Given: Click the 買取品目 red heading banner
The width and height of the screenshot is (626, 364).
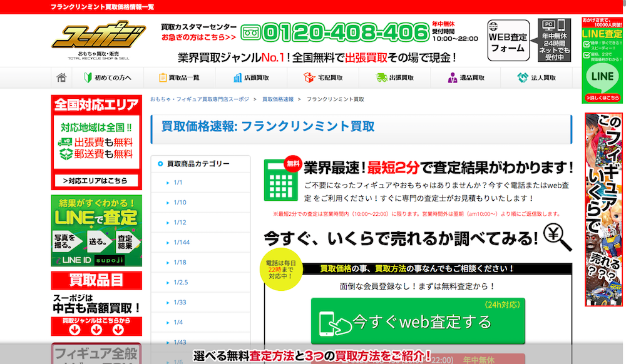Looking at the screenshot, I should 96,280.
